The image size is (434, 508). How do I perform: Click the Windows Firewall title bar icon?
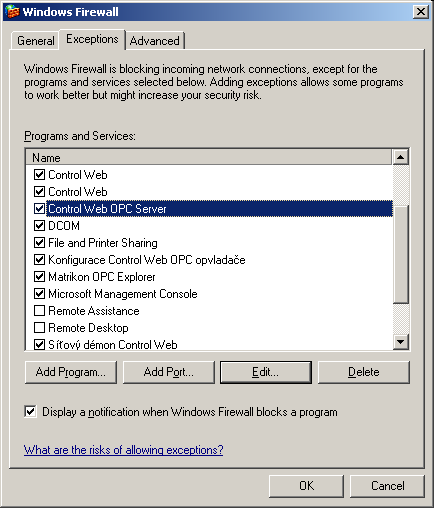[12, 12]
